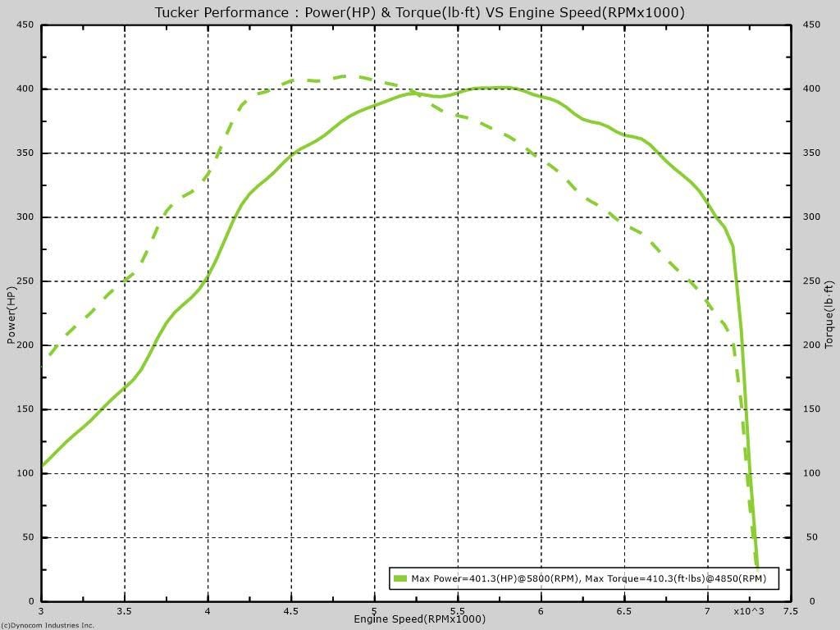
Task: Click the left axis value 300
Action: (x=25, y=217)
